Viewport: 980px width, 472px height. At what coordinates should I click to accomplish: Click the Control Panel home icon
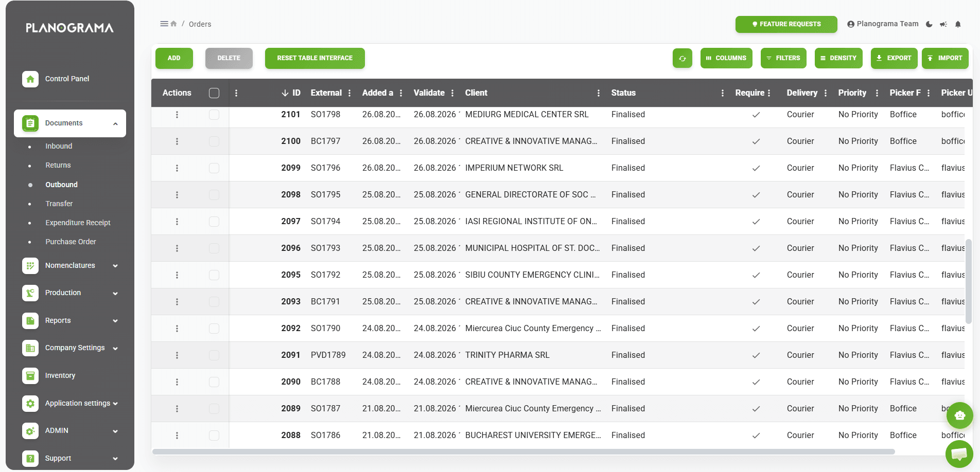(30, 79)
